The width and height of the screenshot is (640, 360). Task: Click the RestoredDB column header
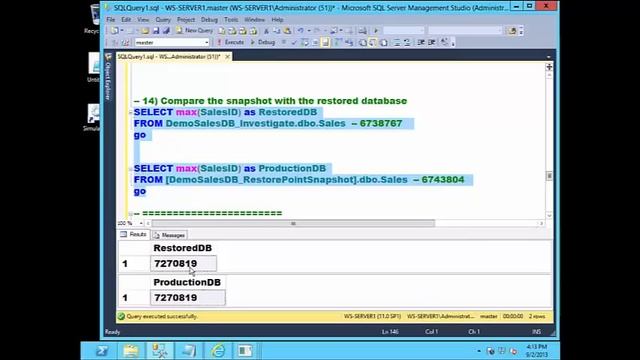183,248
